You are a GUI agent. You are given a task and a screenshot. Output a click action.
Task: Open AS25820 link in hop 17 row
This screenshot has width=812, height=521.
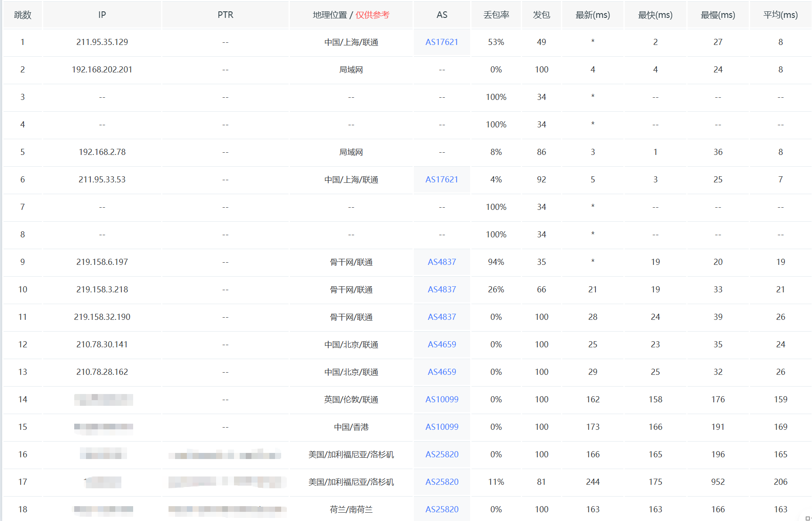pyautogui.click(x=442, y=482)
